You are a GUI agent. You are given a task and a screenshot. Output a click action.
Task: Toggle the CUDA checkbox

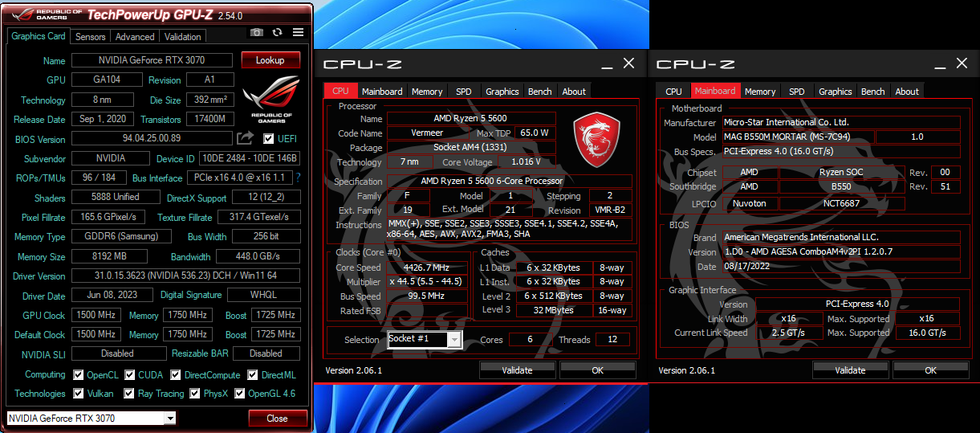tap(129, 375)
